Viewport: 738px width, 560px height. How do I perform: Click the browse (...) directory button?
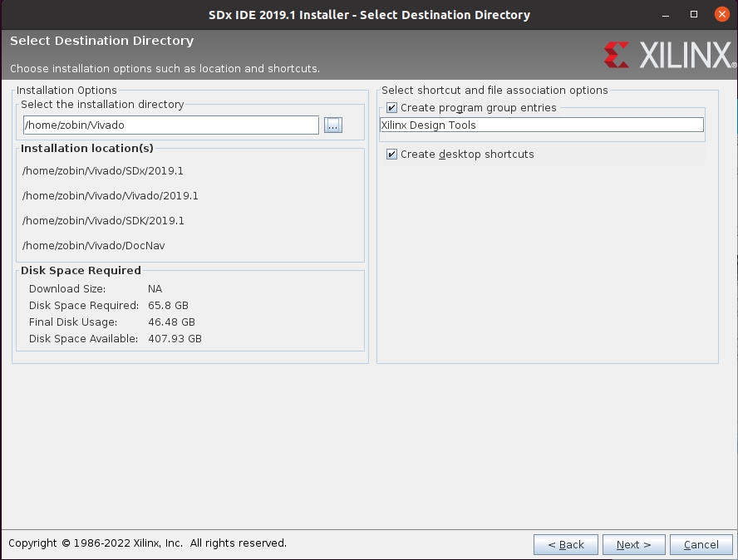(x=333, y=125)
